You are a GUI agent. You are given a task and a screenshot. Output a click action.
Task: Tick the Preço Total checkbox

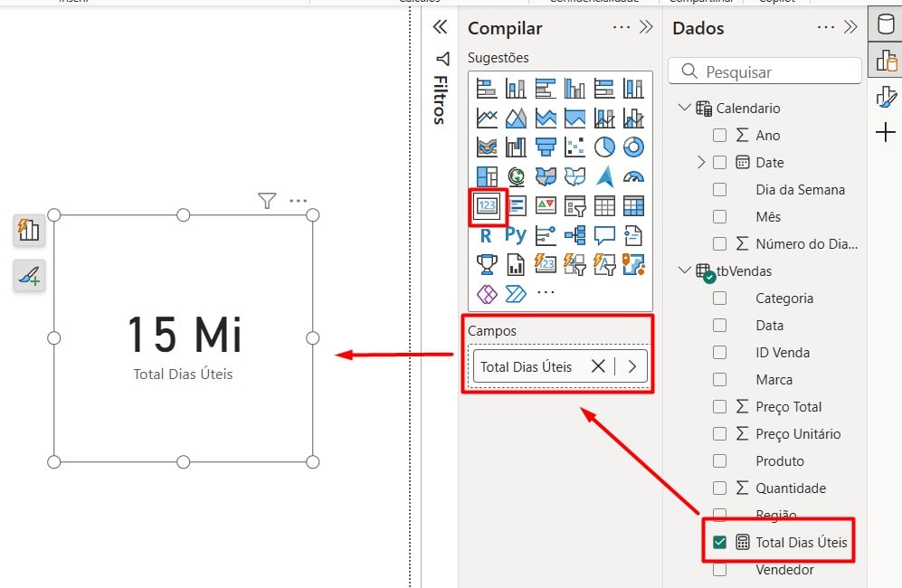pyautogui.click(x=719, y=407)
